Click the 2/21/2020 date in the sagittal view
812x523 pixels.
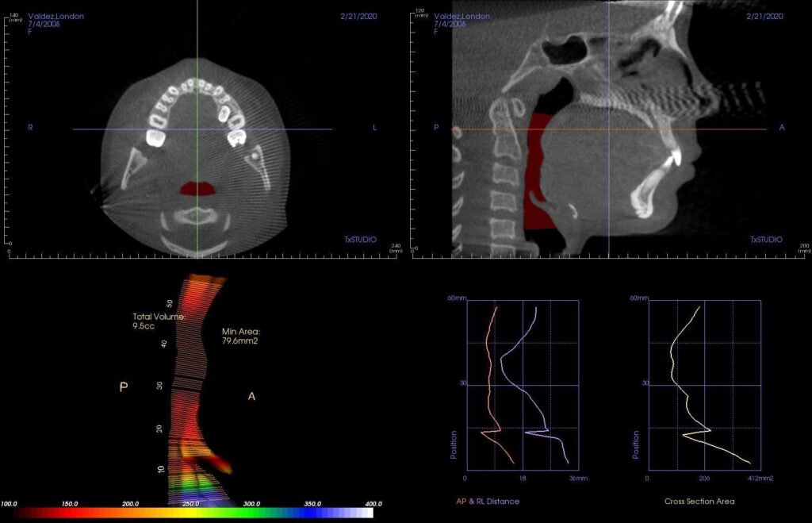[765, 16]
